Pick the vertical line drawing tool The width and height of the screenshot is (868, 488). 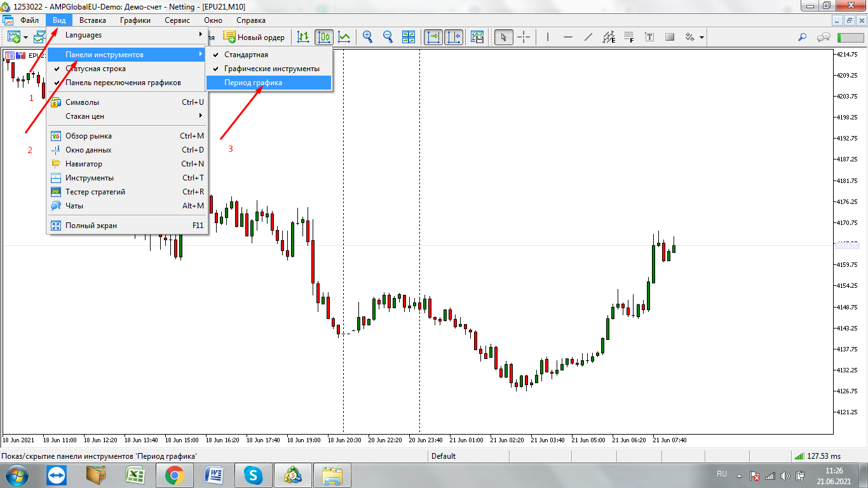[548, 37]
